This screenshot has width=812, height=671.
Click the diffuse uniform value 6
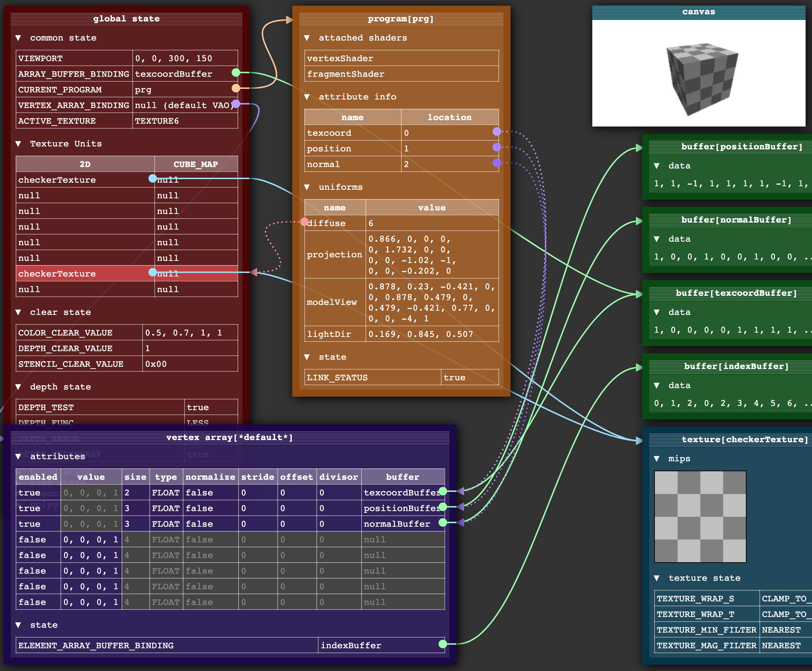click(432, 224)
